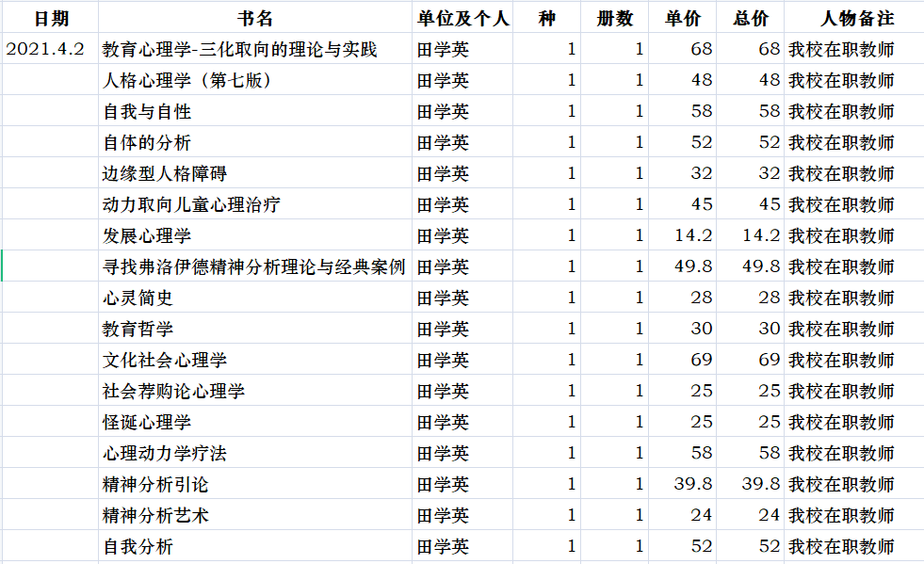Screen dimensions: 924x564
Task: Click total price 45 for 动力取向儿童心理治疗
Action: click(x=750, y=204)
